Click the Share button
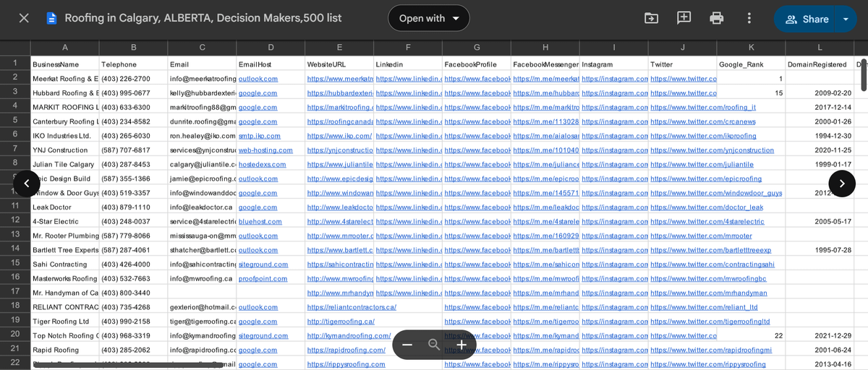The image size is (868, 370). point(807,19)
